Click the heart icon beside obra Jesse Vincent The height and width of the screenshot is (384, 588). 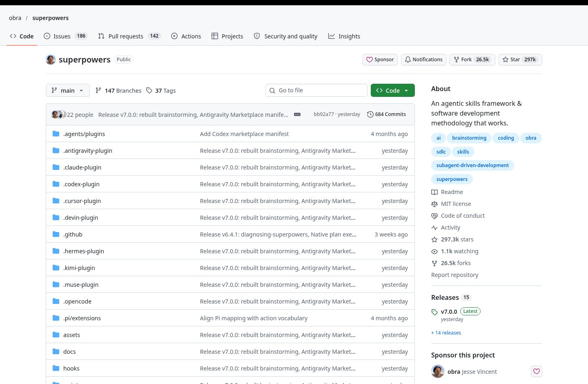[x=537, y=371]
